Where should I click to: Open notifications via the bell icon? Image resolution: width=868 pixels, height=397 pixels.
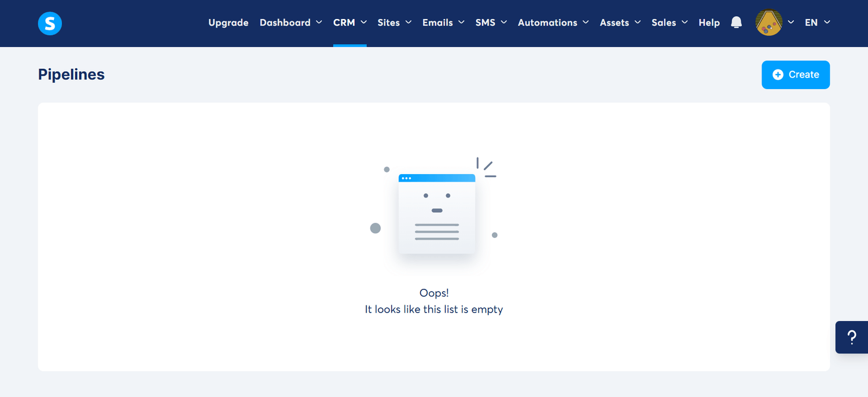(x=736, y=22)
